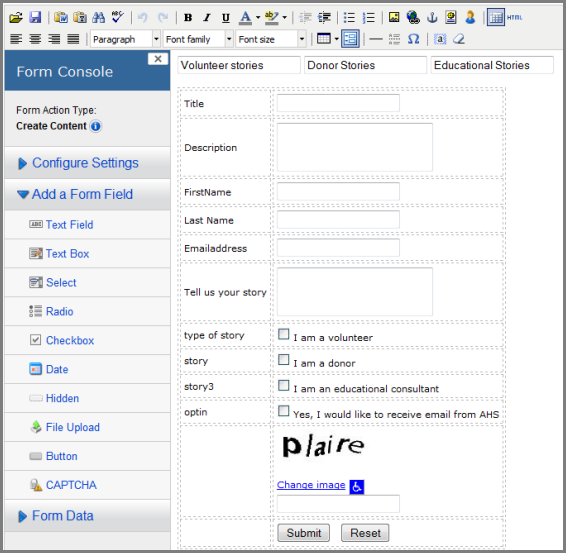The image size is (566, 553).
Task: Open the HTML source view
Action: (x=514, y=17)
